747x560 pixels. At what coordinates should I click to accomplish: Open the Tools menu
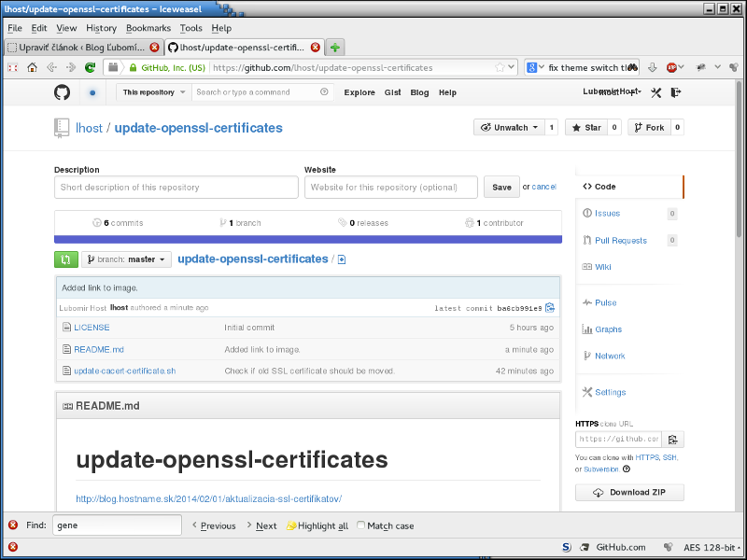point(191,28)
